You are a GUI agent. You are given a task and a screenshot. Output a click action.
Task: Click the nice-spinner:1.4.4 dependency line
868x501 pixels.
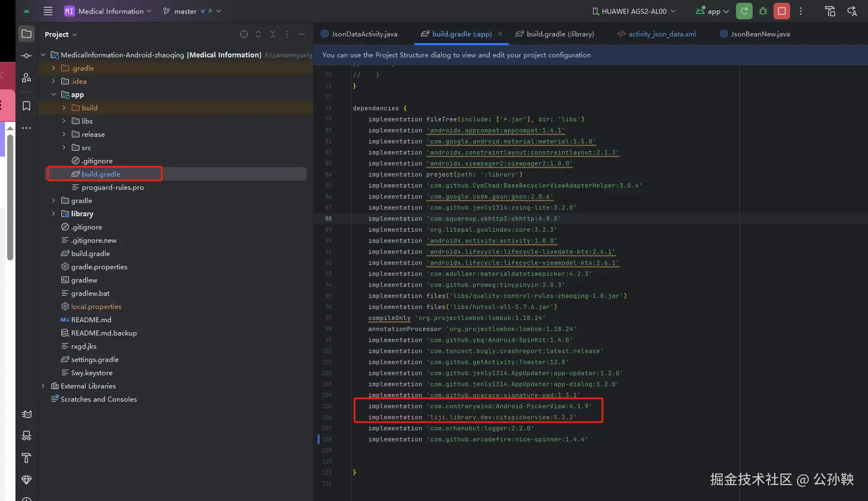[x=478, y=439]
